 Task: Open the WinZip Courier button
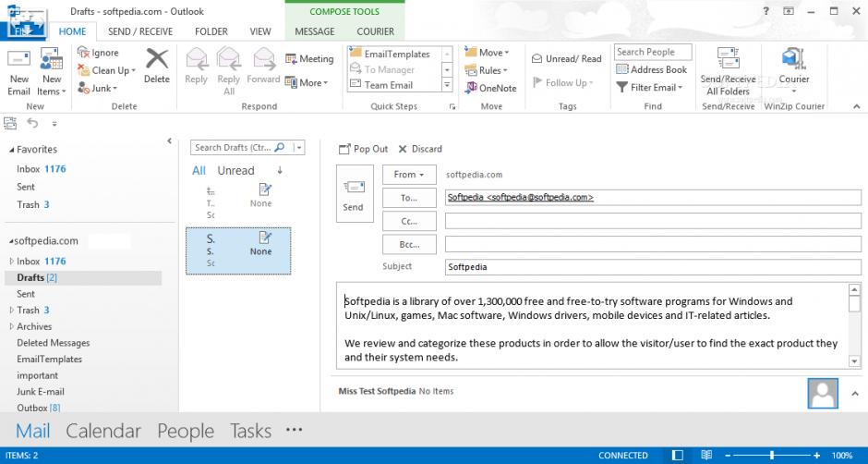tap(794, 70)
